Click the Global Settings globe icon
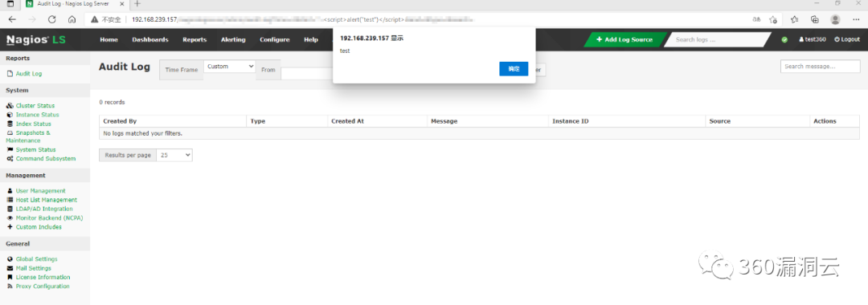The image size is (868, 305). point(10,259)
